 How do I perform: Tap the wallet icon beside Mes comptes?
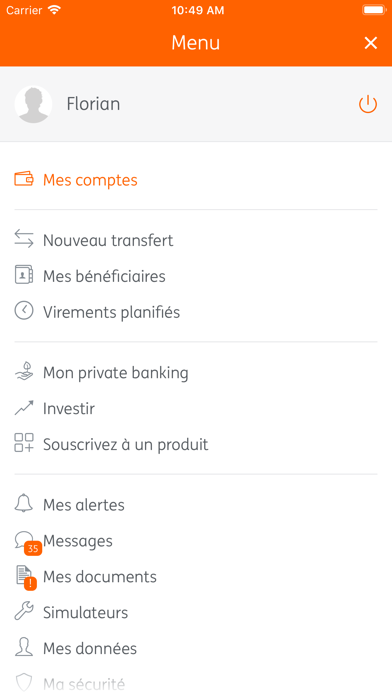(24, 178)
